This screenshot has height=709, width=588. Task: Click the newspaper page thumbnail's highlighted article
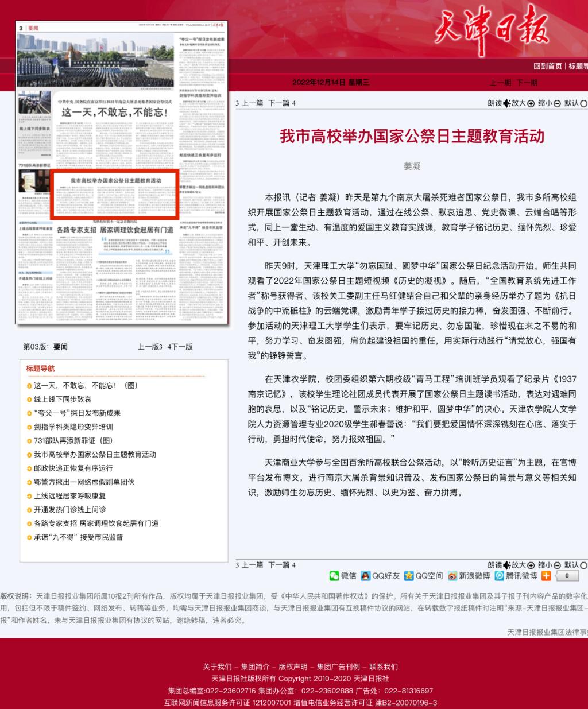[116, 194]
